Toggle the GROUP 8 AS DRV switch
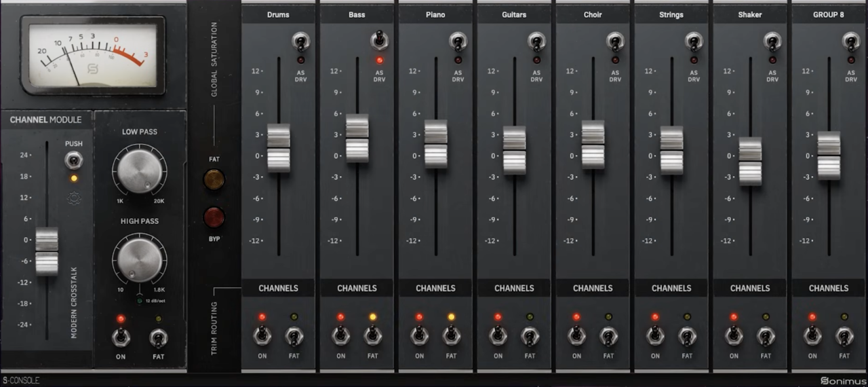 851,41
